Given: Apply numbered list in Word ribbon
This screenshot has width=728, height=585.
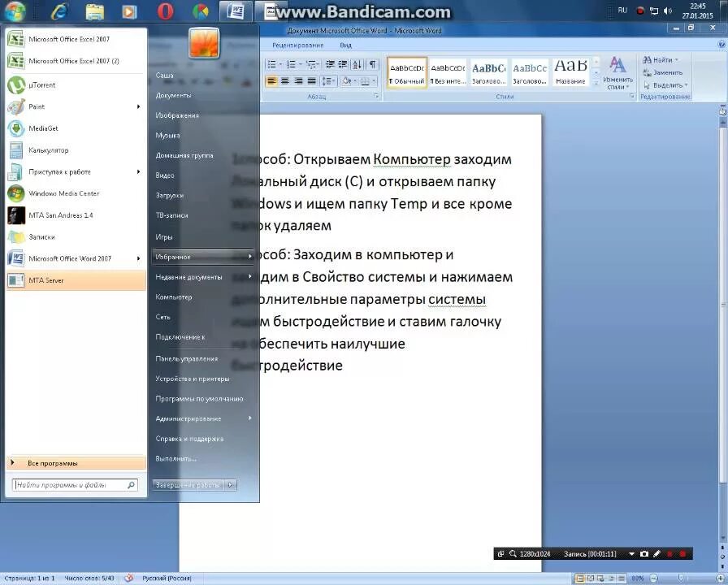Looking at the screenshot, I should (x=293, y=64).
